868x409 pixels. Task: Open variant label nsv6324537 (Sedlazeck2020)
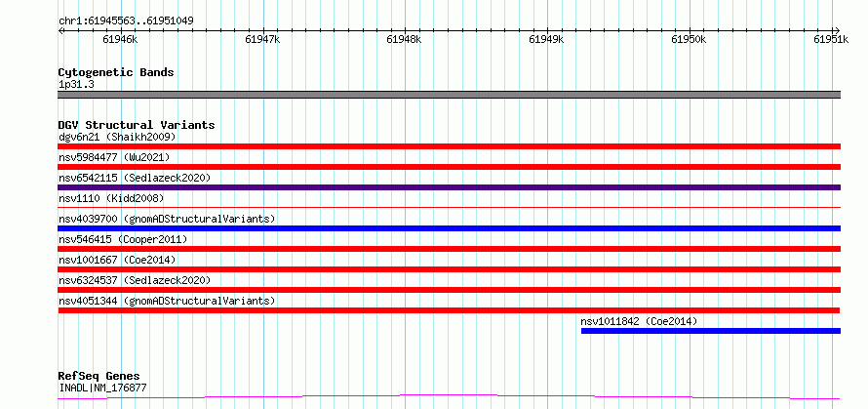(x=135, y=280)
